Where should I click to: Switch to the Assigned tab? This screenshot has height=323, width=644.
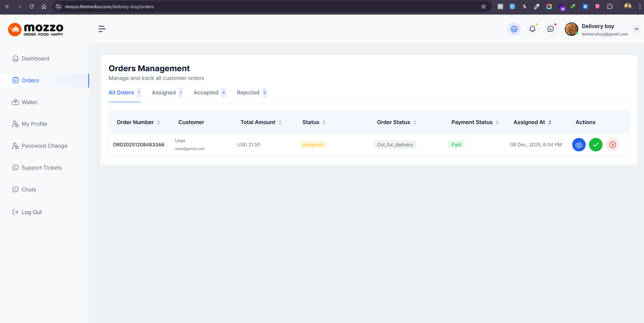click(x=164, y=93)
